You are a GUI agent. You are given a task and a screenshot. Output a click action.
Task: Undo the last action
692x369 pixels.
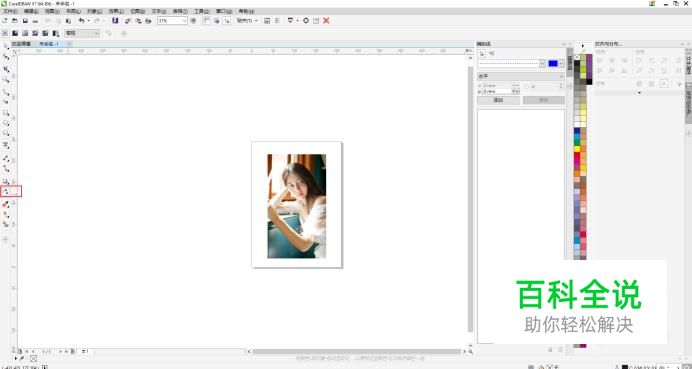pos(81,21)
